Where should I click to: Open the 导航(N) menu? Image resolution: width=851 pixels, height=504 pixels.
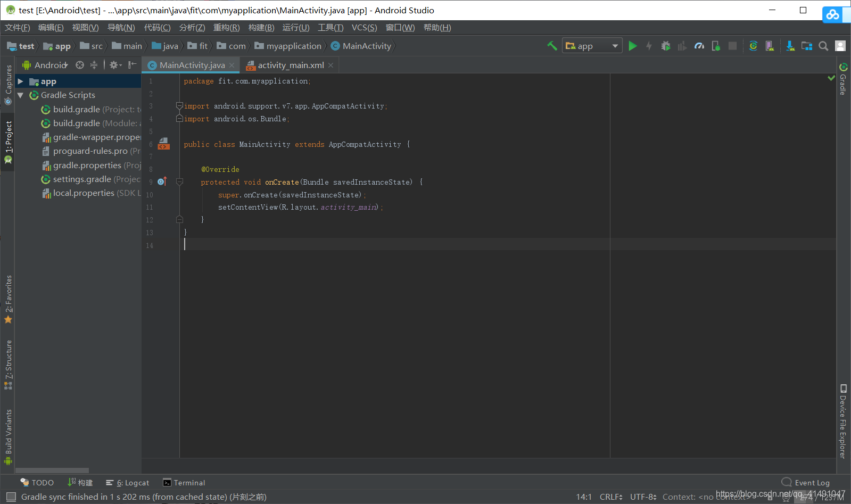click(121, 28)
